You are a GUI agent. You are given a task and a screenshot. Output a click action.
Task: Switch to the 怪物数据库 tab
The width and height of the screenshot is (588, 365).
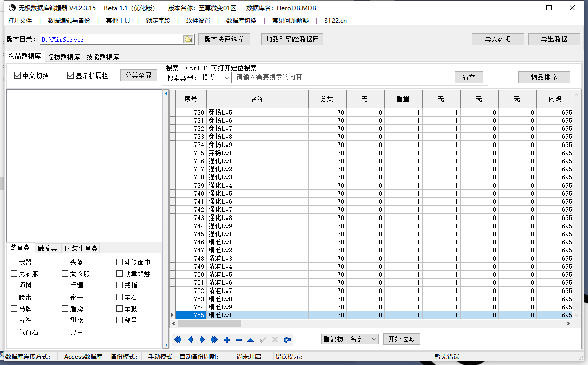64,57
